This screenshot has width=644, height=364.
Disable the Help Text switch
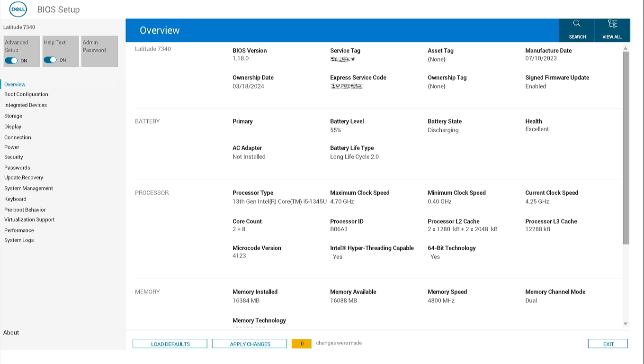[x=50, y=60]
